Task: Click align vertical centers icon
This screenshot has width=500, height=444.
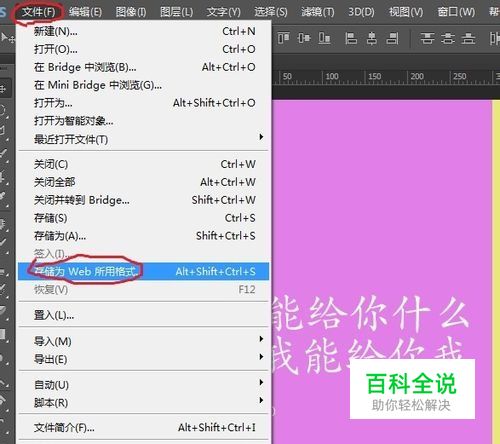Action: pos(304,38)
